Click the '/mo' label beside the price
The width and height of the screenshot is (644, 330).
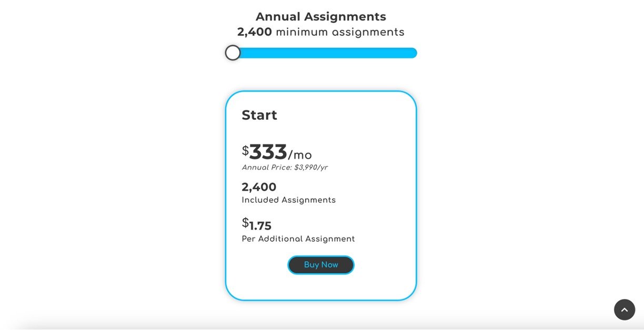(300, 156)
